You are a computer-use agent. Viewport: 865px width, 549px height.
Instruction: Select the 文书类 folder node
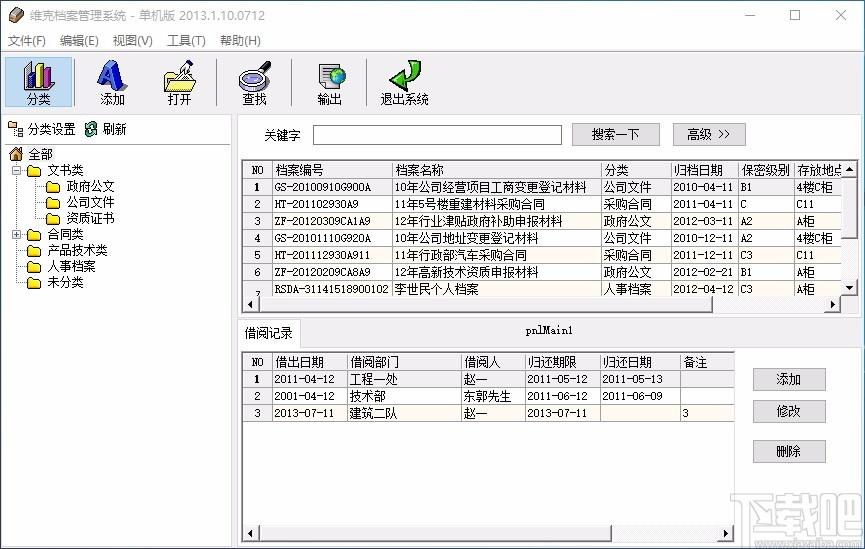click(55, 170)
